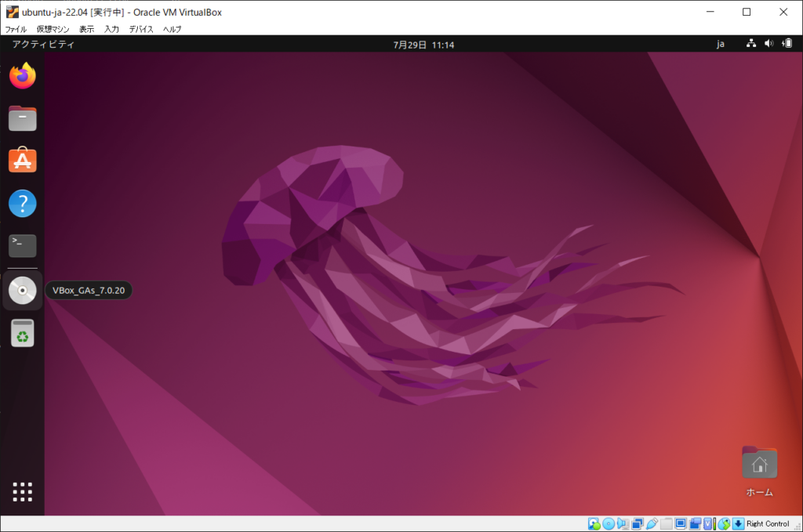The image size is (803, 532).
Task: Open the Help app in the dock
Action: pyautogui.click(x=23, y=203)
